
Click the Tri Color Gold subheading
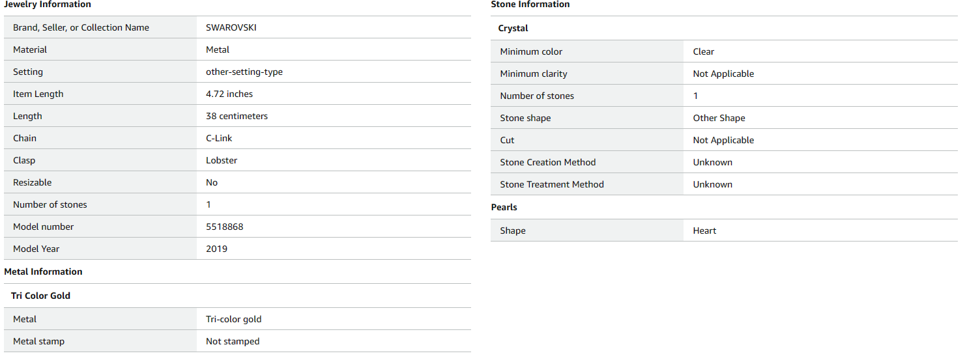(x=40, y=296)
